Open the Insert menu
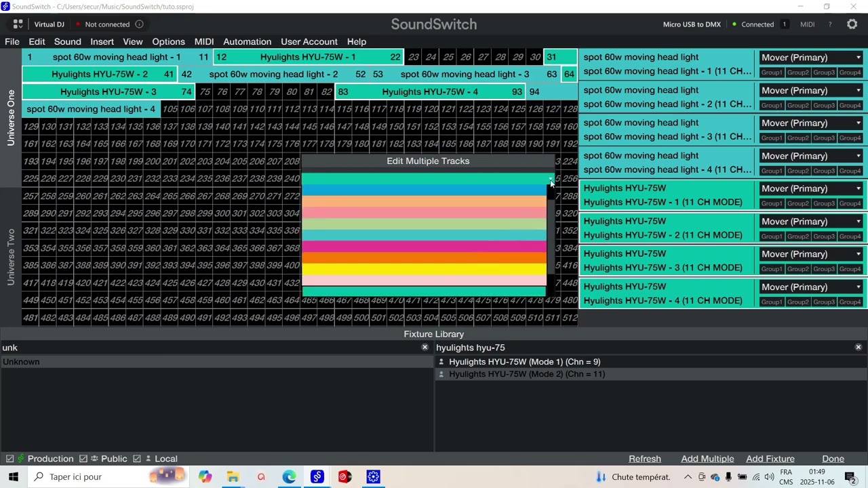 click(x=102, y=42)
